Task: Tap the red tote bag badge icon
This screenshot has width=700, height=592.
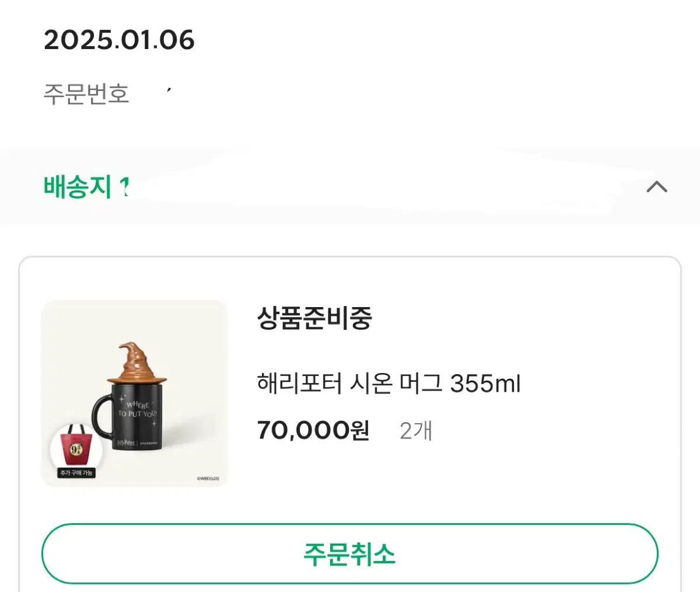Action: (76, 446)
